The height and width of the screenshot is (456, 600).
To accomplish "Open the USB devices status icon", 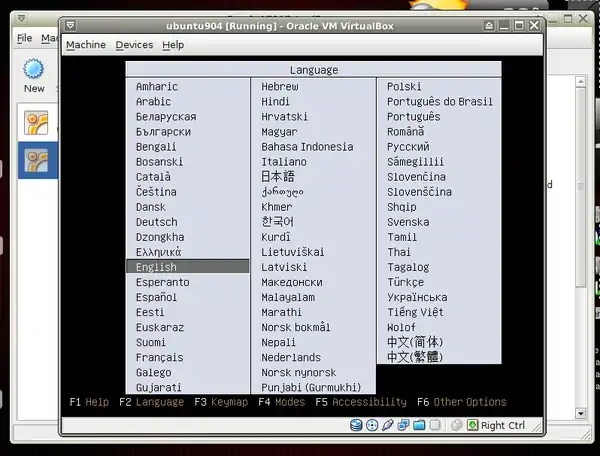I will click(x=388, y=425).
